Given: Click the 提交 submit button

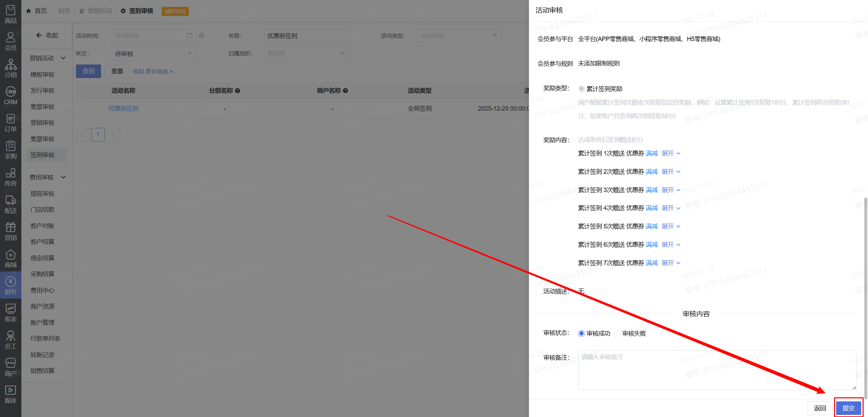Looking at the screenshot, I should [x=848, y=407].
